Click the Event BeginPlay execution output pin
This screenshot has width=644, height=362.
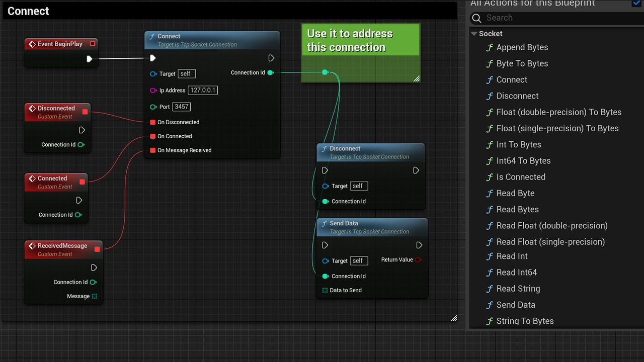[89, 59]
